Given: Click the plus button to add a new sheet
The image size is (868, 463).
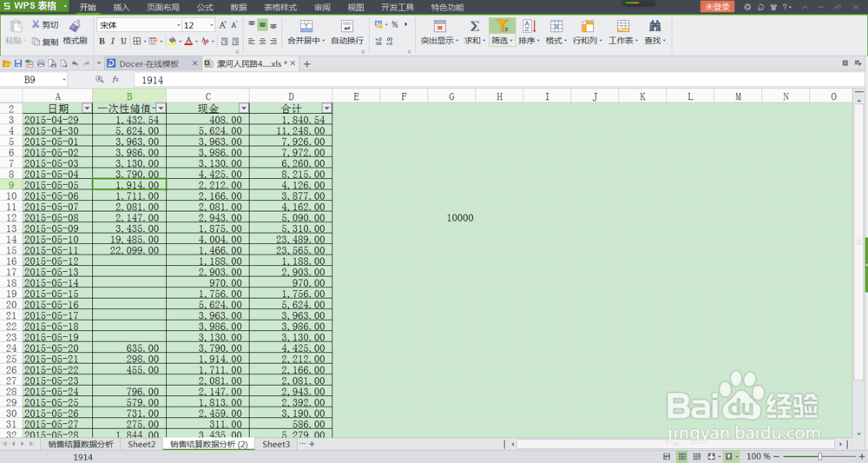Looking at the screenshot, I should pyautogui.click(x=312, y=444).
